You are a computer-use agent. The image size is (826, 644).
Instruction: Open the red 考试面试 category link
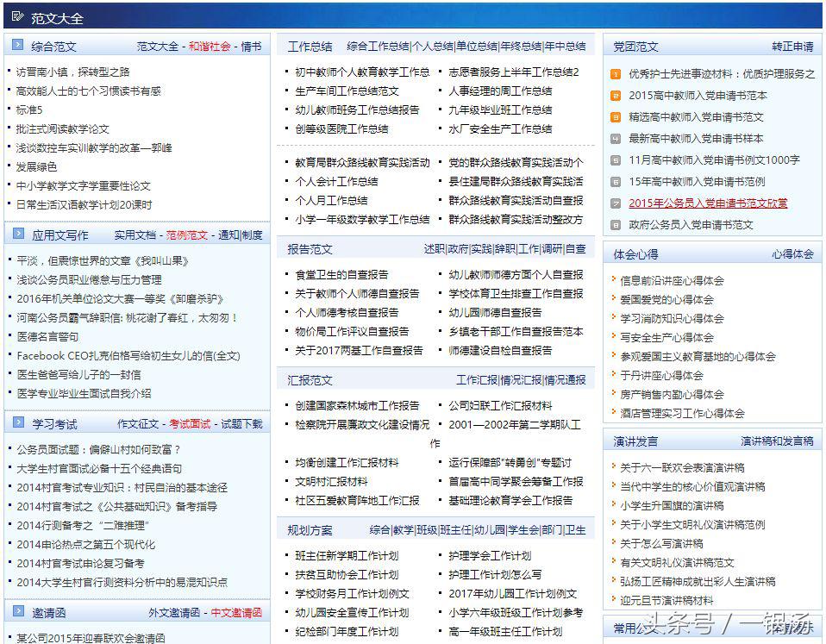190,424
